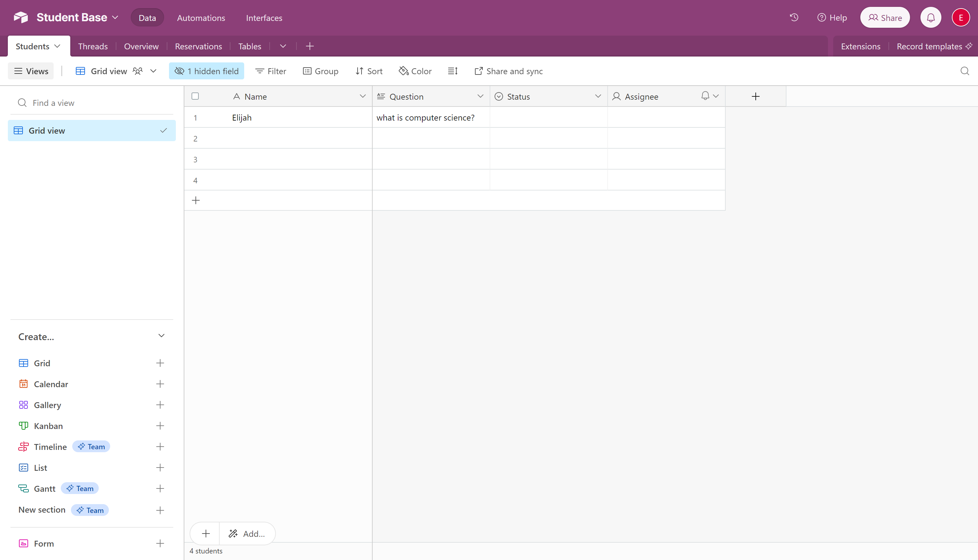Click the notifications bell icon

pos(930,18)
